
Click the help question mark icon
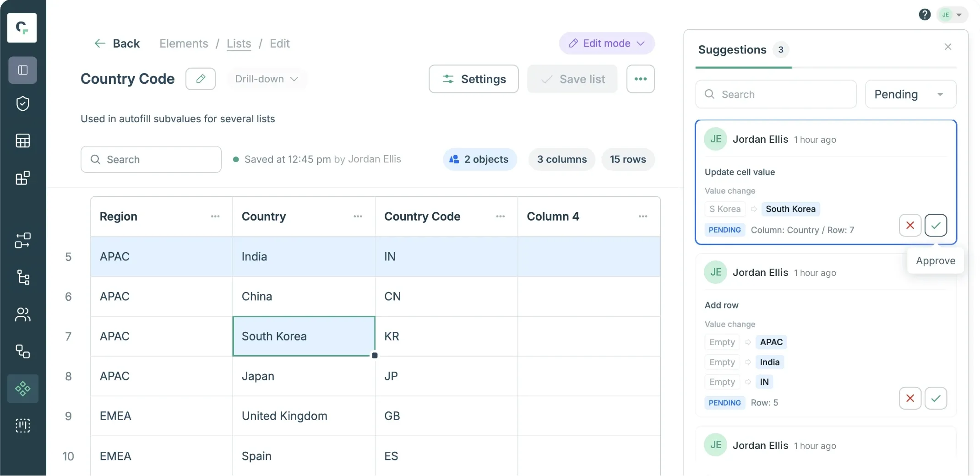925,15
